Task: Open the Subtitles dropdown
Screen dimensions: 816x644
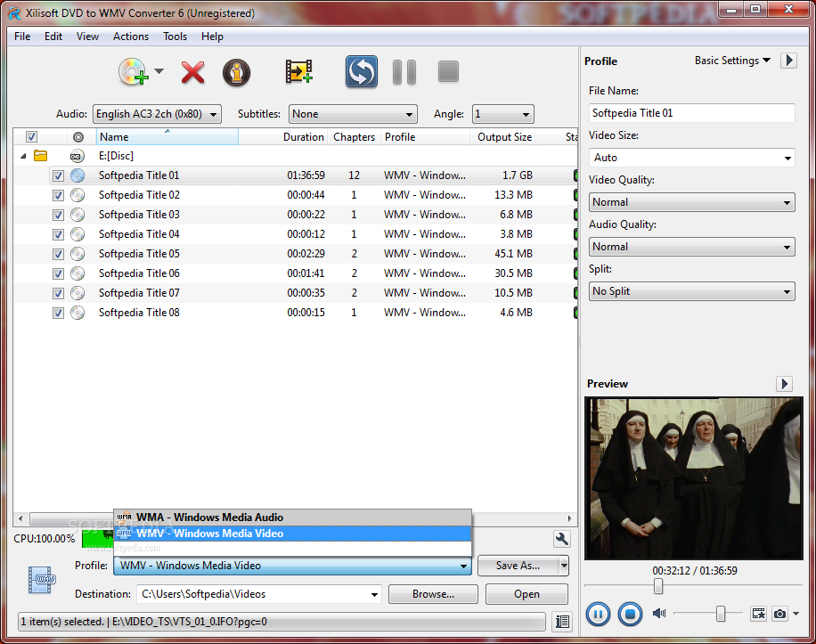Action: click(353, 114)
